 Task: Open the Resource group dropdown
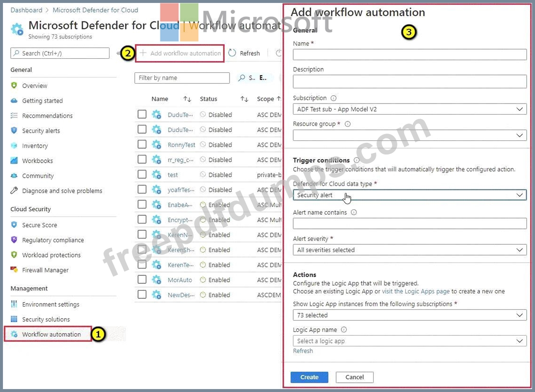coord(410,135)
